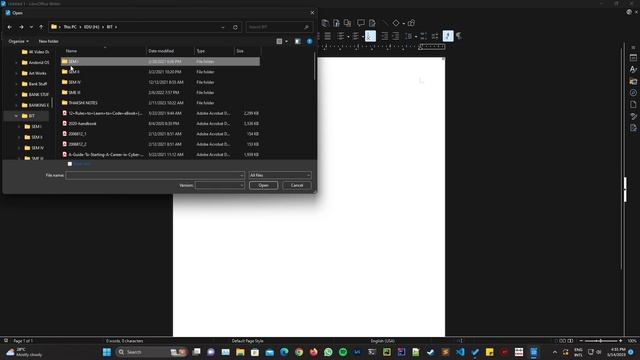
Task: Refresh the BIT folder listing
Action: pos(235,27)
